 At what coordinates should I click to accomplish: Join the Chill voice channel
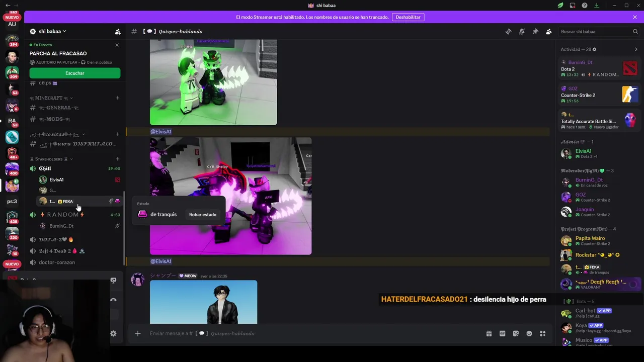click(74, 168)
